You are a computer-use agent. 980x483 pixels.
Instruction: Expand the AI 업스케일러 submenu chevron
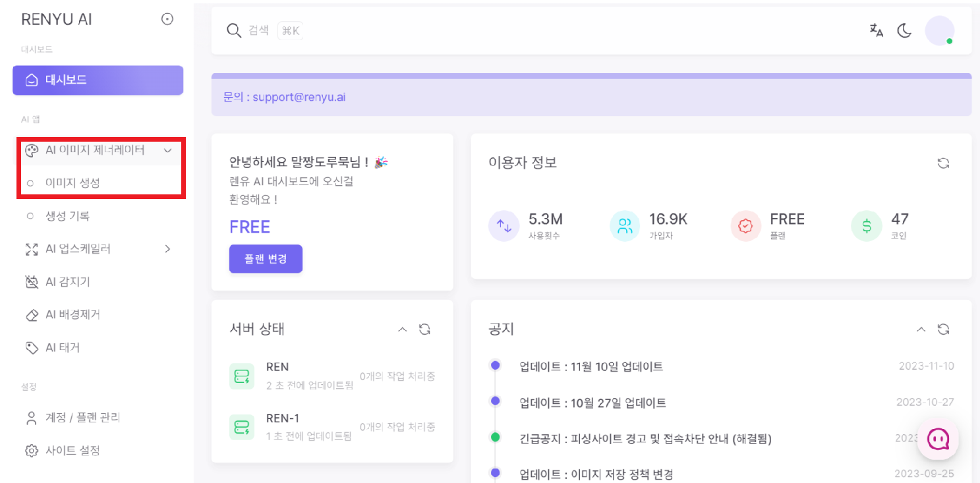pyautogui.click(x=167, y=248)
